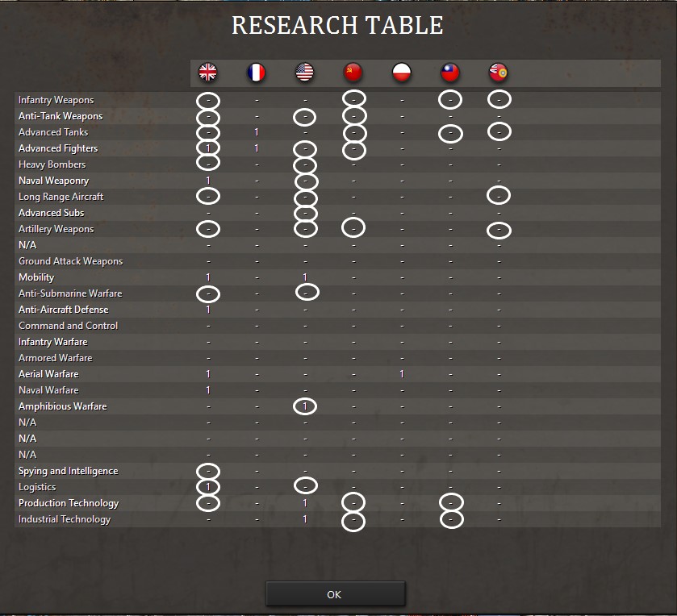Click UK's Naval Weaponry value 1
This screenshot has height=616, width=677.
click(x=208, y=181)
